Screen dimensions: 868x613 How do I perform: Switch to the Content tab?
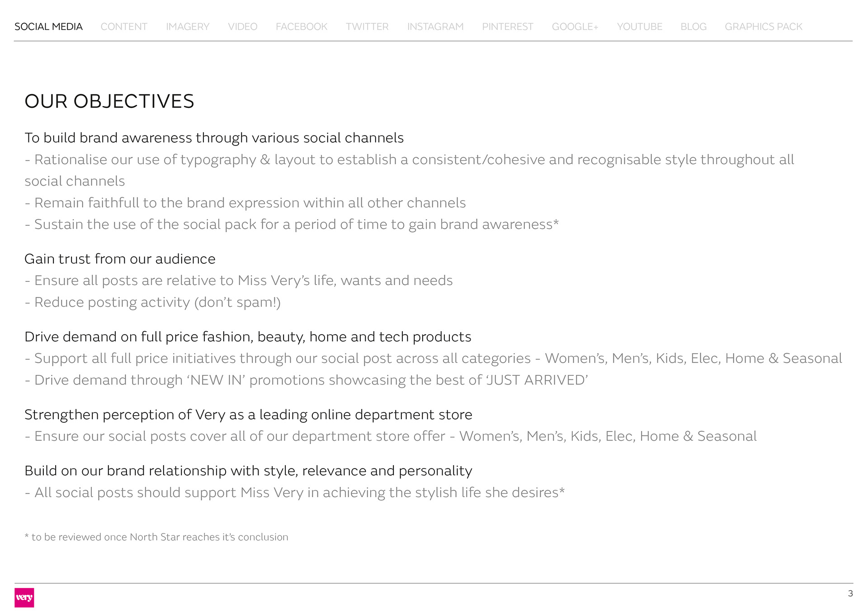pos(124,27)
